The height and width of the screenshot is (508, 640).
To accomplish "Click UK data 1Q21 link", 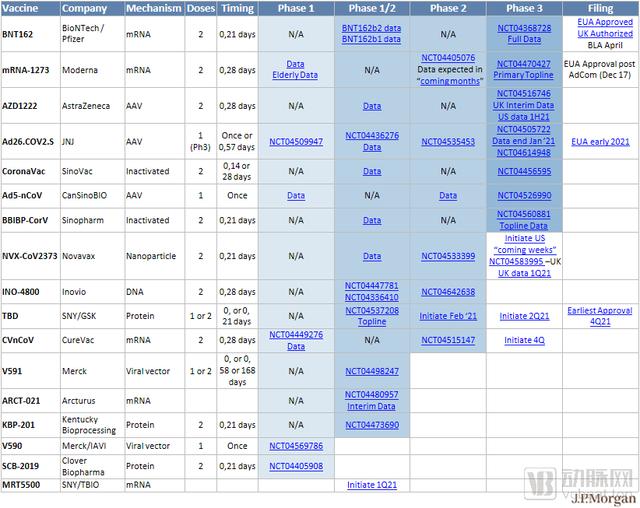I will tap(524, 273).
